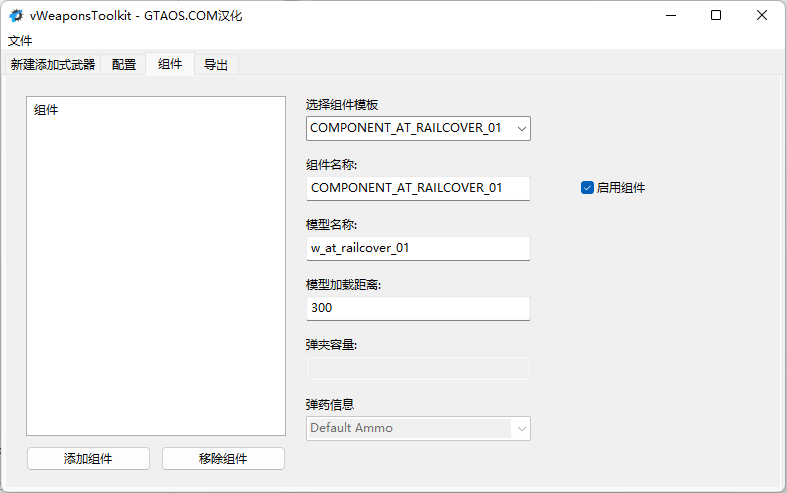The width and height of the screenshot is (787, 493).
Task: Open the 文件 menu
Action: (20, 41)
